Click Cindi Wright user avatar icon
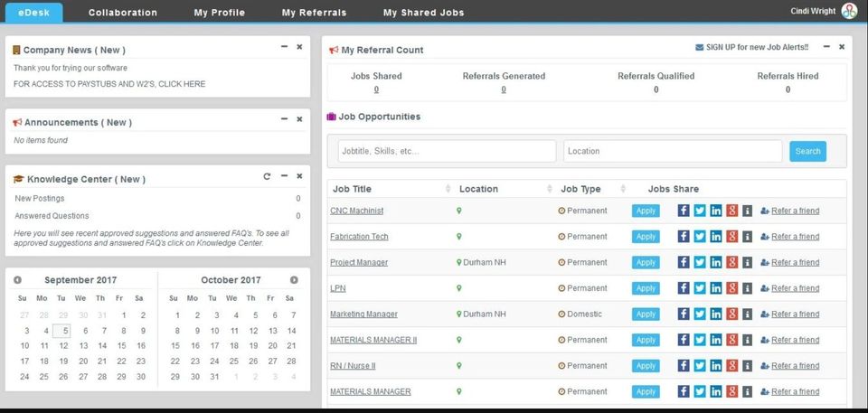The width and height of the screenshot is (868, 413). tap(849, 11)
